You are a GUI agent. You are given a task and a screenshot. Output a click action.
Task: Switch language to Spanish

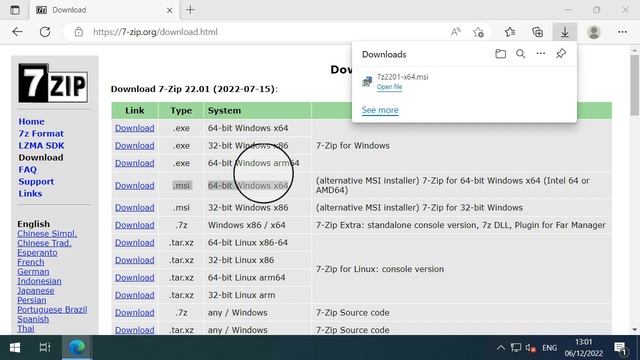(x=33, y=319)
